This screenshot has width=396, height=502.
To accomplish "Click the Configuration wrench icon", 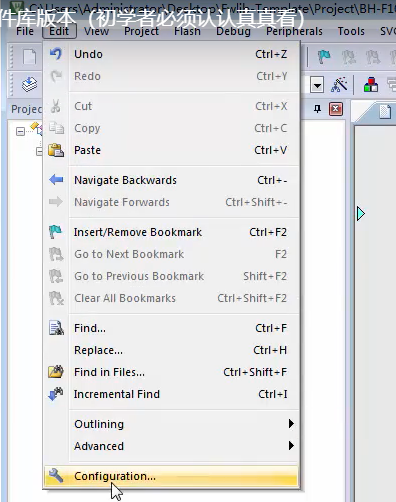I will (x=56, y=476).
